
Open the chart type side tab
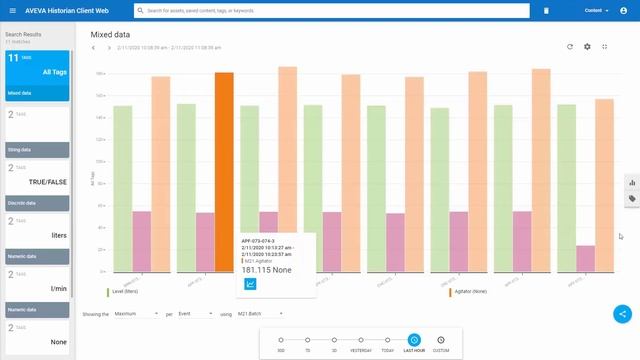pos(632,183)
